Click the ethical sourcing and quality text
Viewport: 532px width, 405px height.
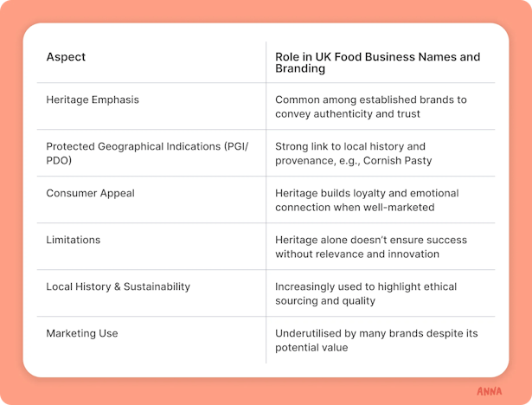pos(366,293)
